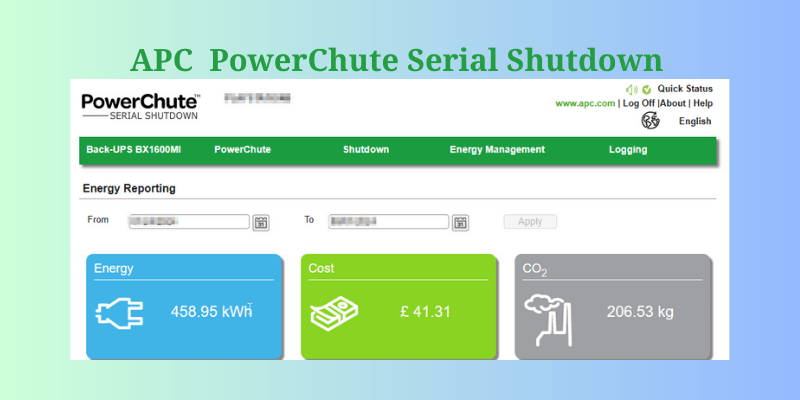Viewport: 800px width, 400px height.
Task: Open the Energy Management menu
Action: coord(497,150)
